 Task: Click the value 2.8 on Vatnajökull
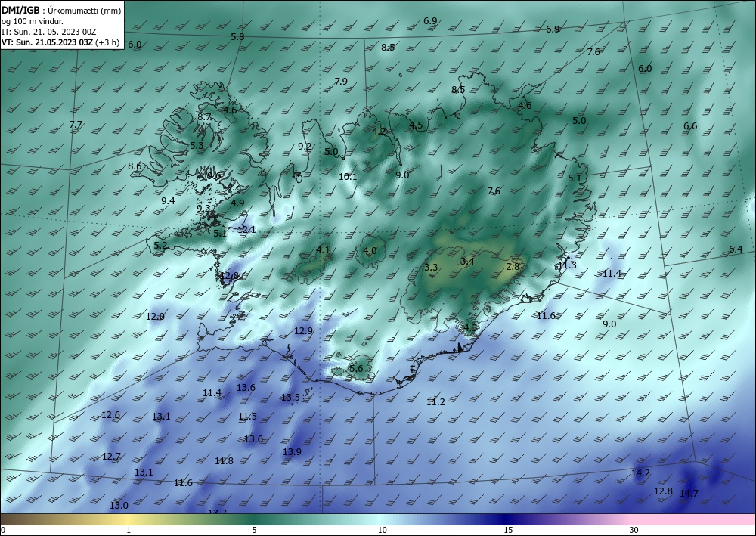(513, 267)
